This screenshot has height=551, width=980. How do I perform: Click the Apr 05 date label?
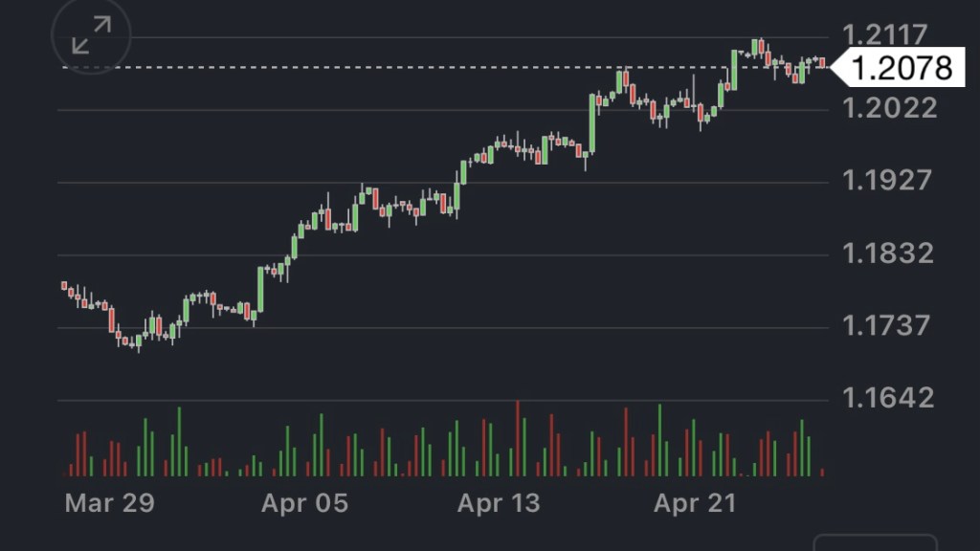coord(304,503)
